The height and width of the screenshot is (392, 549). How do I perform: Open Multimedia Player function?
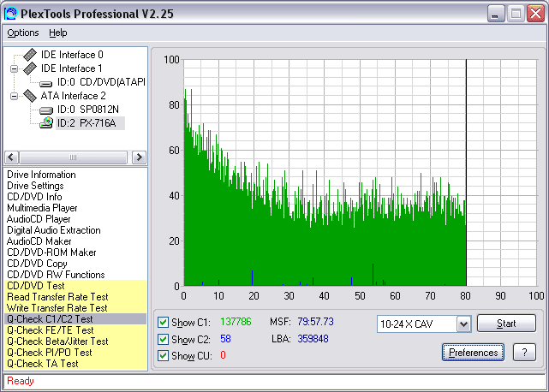(x=42, y=208)
